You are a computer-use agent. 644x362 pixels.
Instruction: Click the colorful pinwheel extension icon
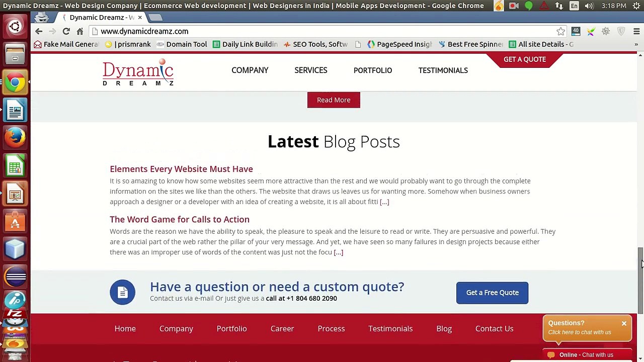pyautogui.click(x=591, y=31)
